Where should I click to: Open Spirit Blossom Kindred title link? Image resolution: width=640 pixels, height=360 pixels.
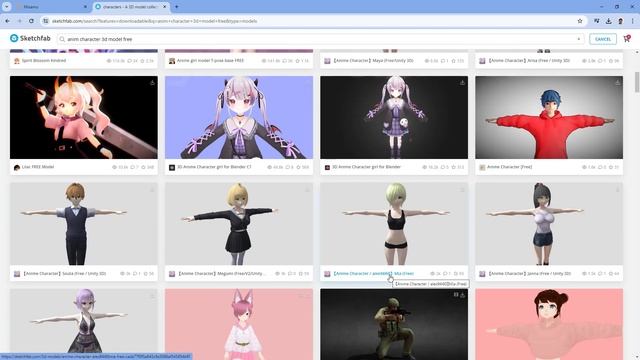(44, 60)
